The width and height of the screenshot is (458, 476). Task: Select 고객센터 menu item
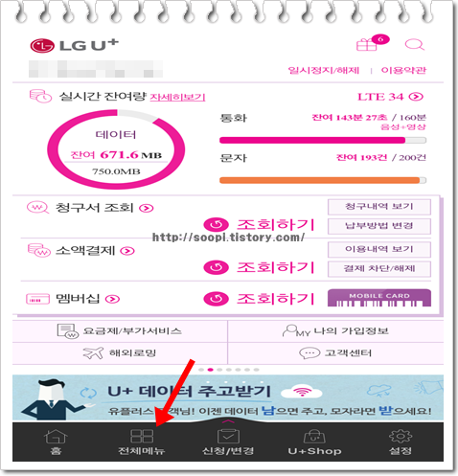point(335,353)
